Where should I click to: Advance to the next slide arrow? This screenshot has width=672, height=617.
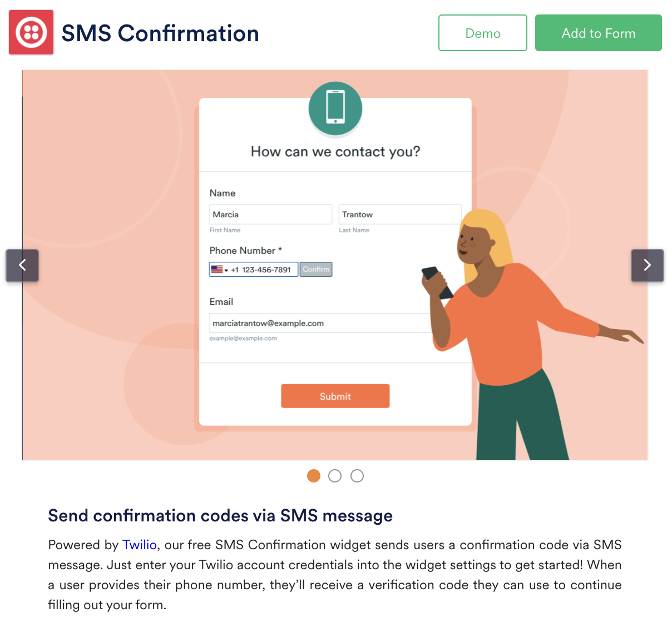tap(647, 265)
